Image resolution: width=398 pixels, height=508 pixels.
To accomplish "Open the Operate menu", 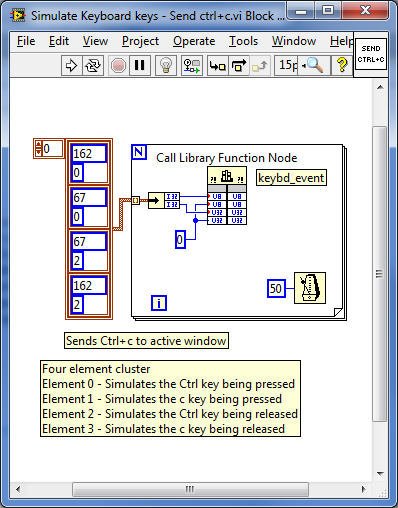I will [x=194, y=41].
